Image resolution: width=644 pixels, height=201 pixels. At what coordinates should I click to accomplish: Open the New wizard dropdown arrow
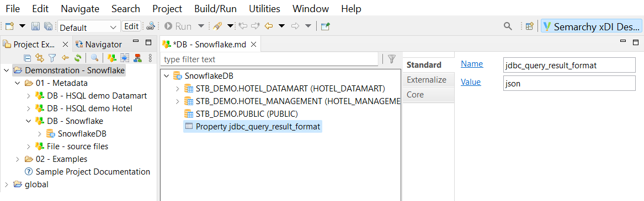[x=23, y=26]
